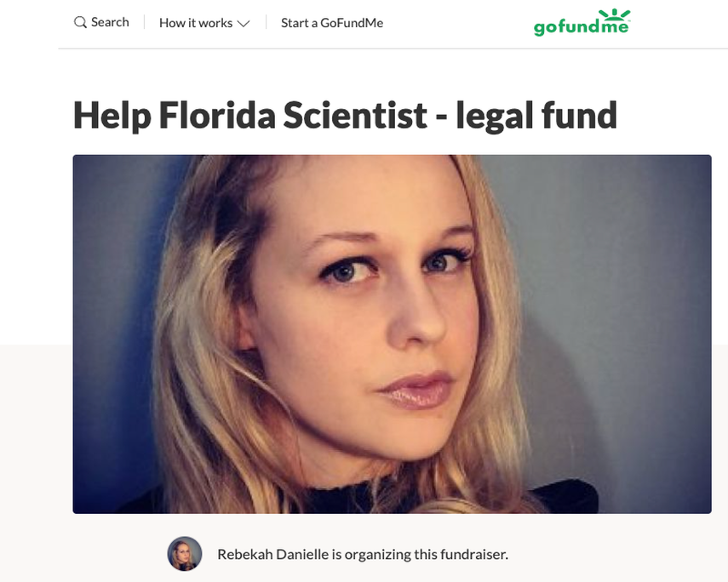728x582 pixels.
Task: Open the How it works menu
Action: pyautogui.click(x=204, y=23)
